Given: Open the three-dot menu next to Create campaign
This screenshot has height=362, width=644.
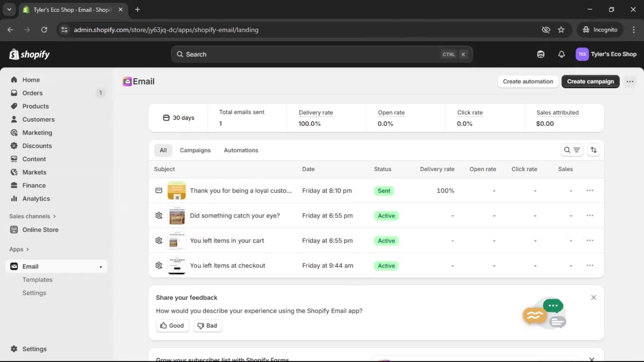Looking at the screenshot, I should tap(630, 81).
